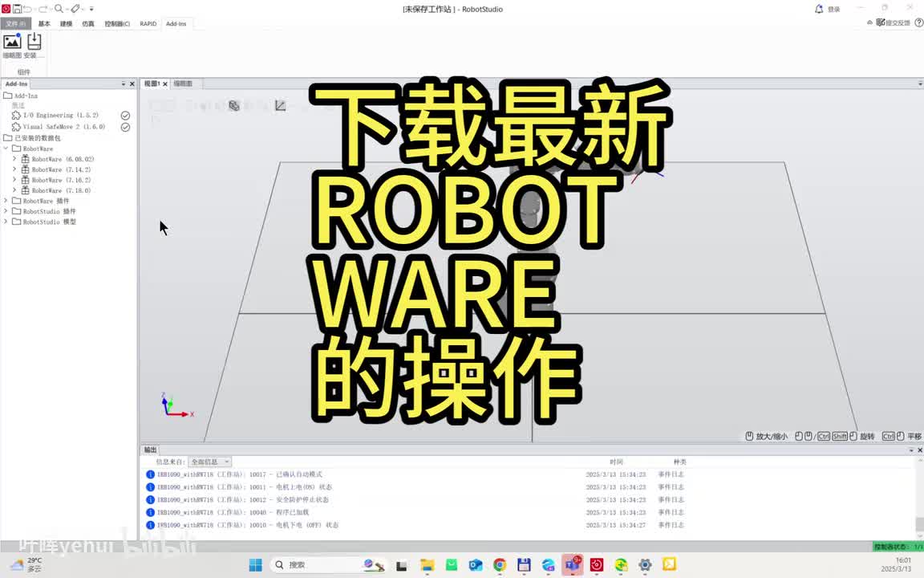Expand the RobotStudio 模型 folder
Image resolution: width=924 pixels, height=578 pixels.
6,222
